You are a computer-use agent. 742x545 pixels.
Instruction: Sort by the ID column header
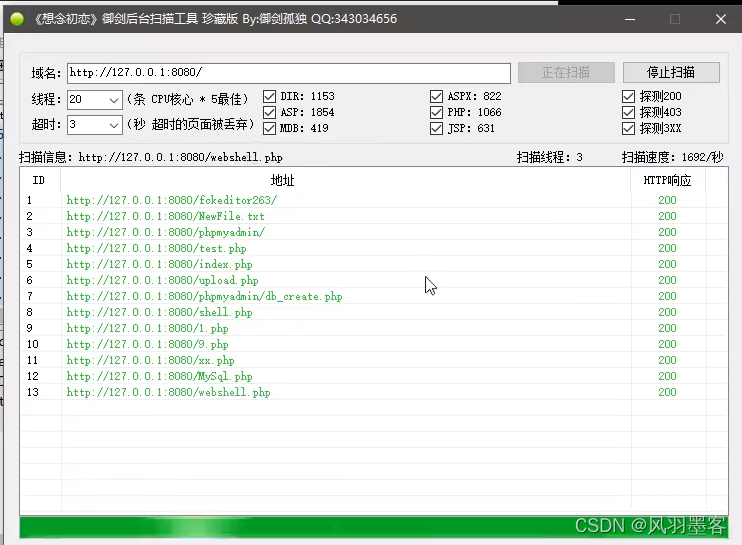click(x=39, y=180)
